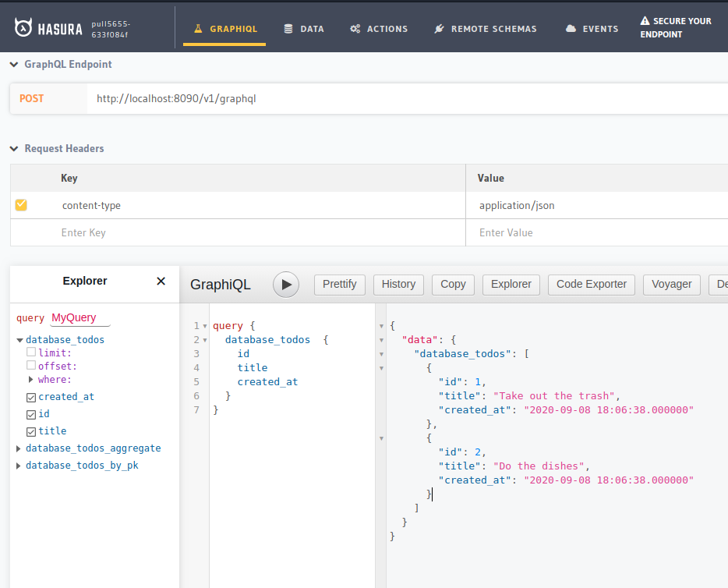
Task: Click title on editor line 4
Action: [x=253, y=368]
